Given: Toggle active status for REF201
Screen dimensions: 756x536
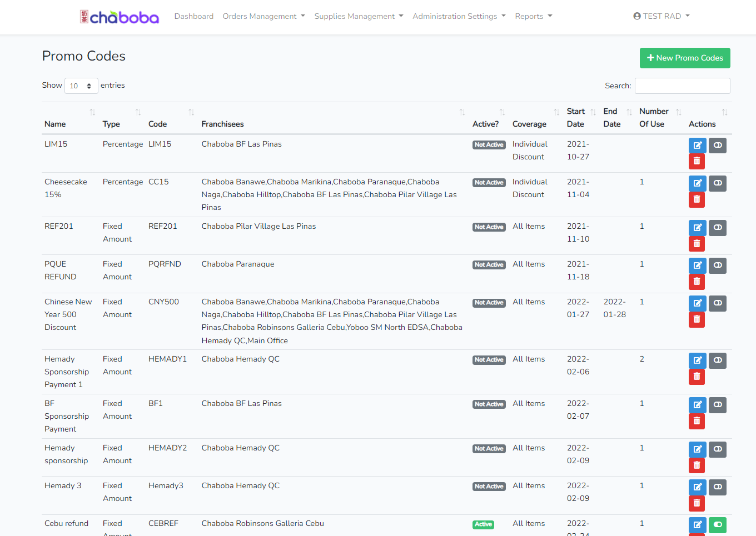Looking at the screenshot, I should (718, 228).
